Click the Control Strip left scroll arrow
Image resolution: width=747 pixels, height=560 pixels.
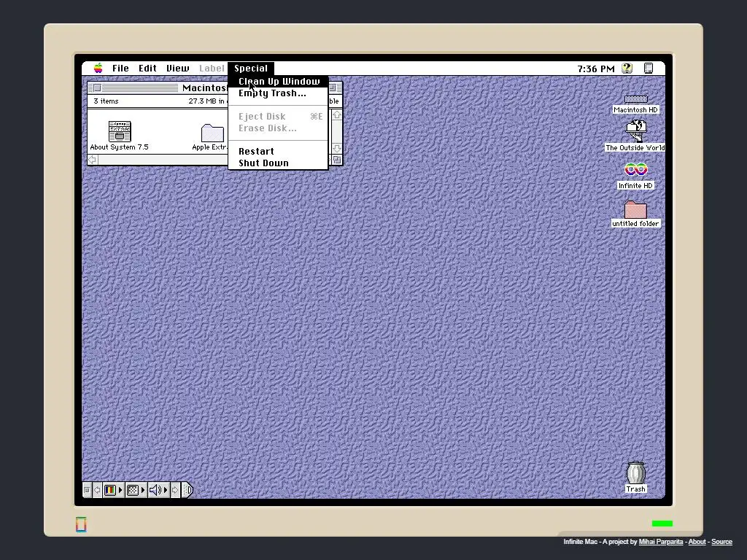(x=97, y=490)
